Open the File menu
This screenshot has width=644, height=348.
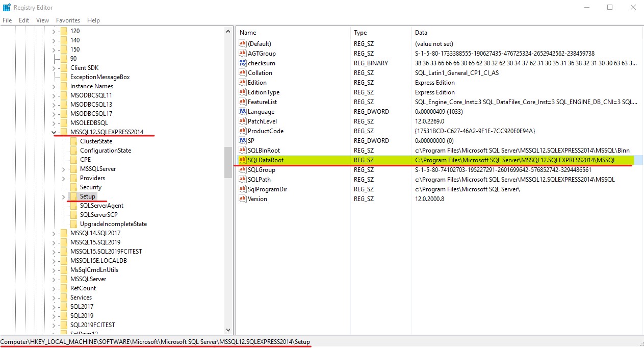point(7,20)
